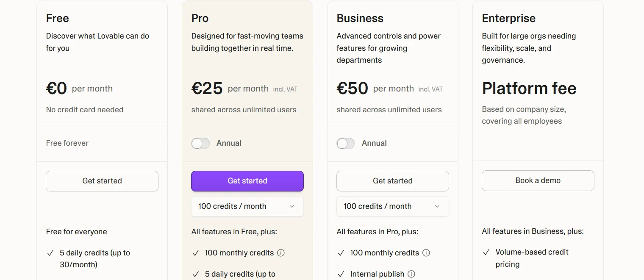This screenshot has height=280, width=644.
Task: Click the chevron on Pro's credit dropdown
Action: 291,206
